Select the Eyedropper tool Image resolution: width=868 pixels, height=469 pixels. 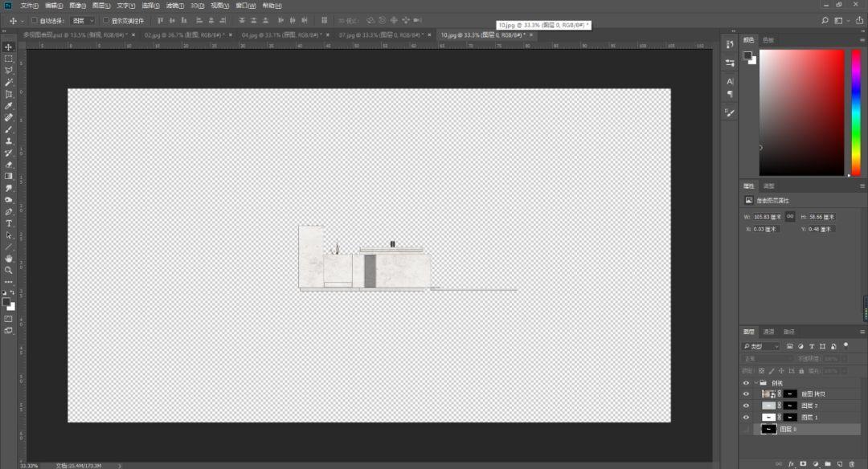click(x=8, y=106)
